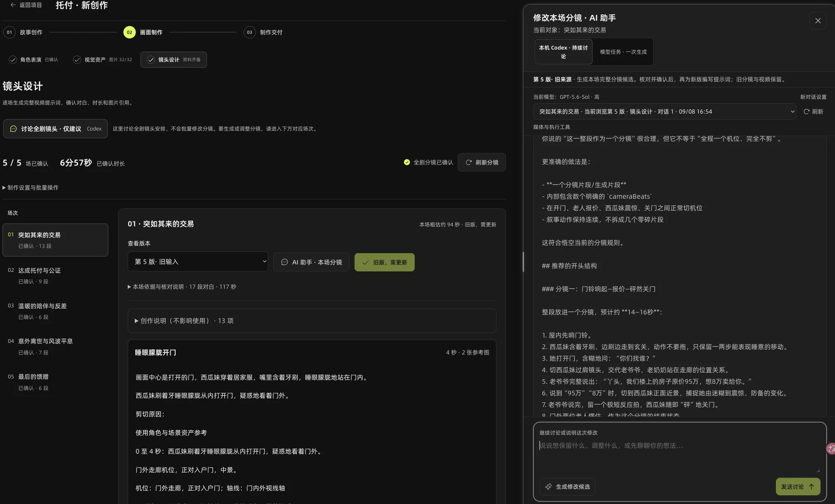Viewport: 835px width, 504px height.
Task: Click the chat bubble icon in 讨论全剧镜头
Action: 13,129
